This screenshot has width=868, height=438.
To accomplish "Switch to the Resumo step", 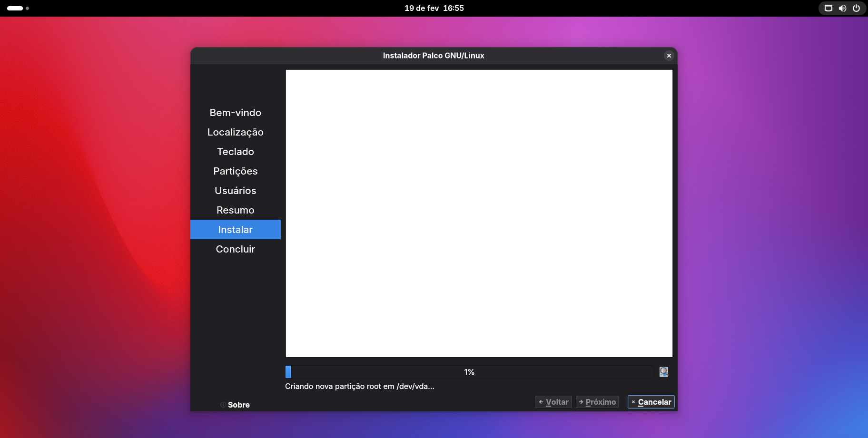I will (x=235, y=210).
